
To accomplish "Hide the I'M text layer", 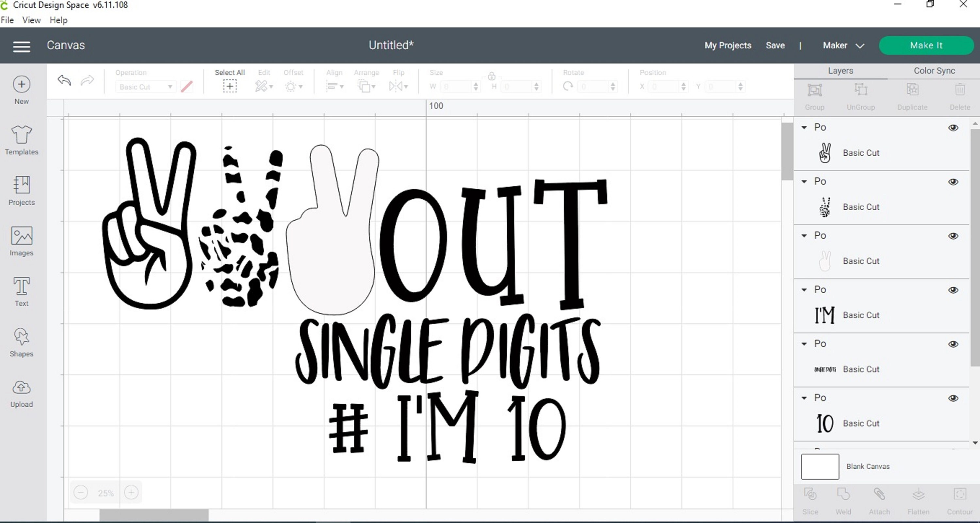I will (x=954, y=290).
